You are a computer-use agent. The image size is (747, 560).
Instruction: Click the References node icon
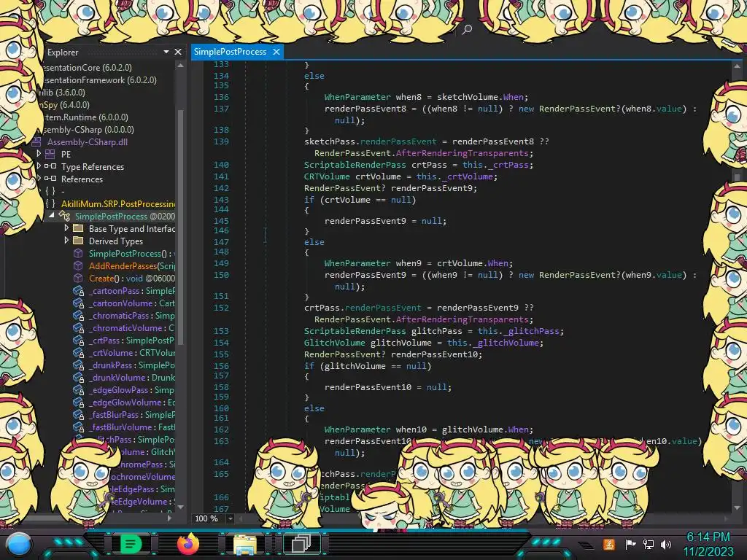tap(50, 179)
